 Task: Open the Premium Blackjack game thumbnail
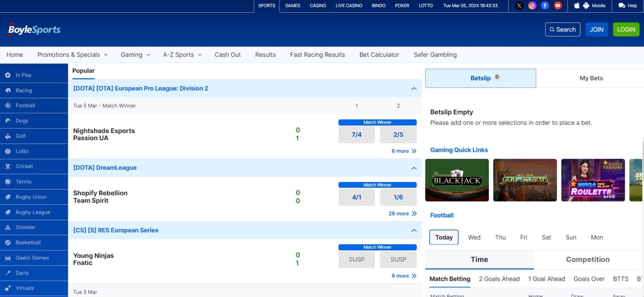point(457,180)
